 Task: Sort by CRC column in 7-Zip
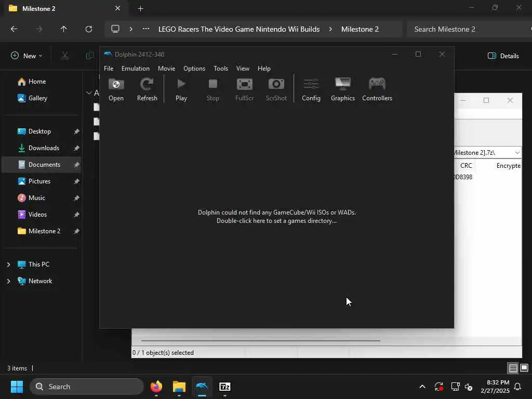(x=466, y=166)
